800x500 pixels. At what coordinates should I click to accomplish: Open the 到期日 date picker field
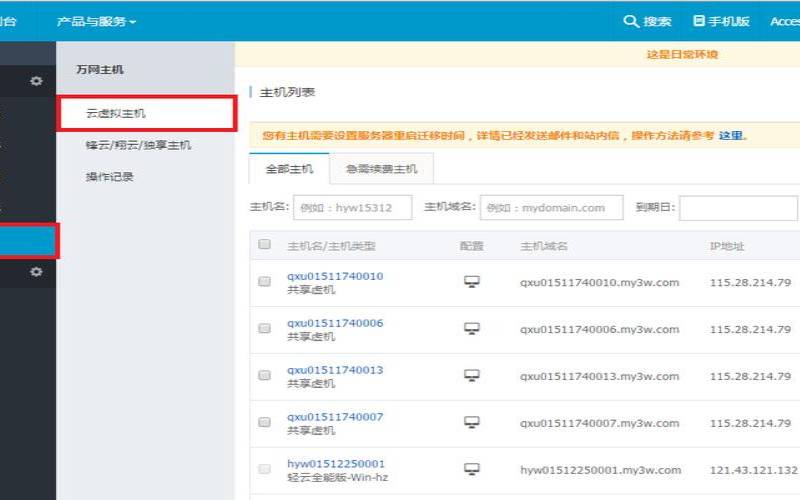738,208
